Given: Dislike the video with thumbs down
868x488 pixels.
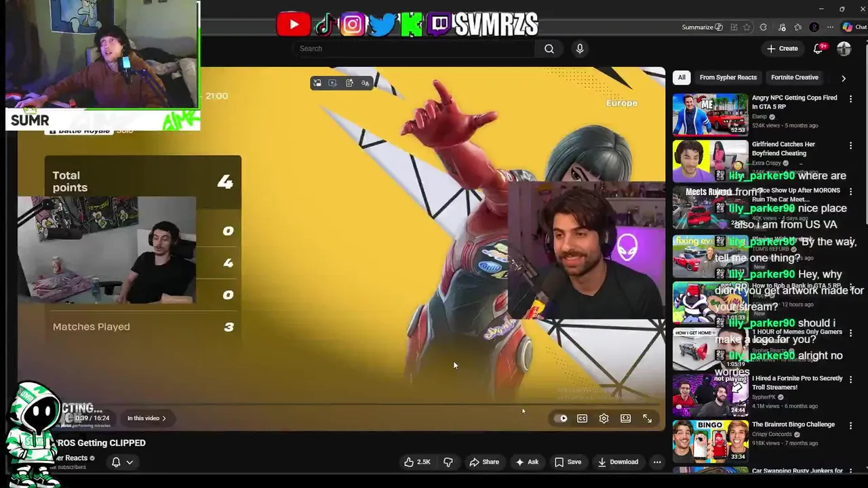Looking at the screenshot, I should point(448,462).
